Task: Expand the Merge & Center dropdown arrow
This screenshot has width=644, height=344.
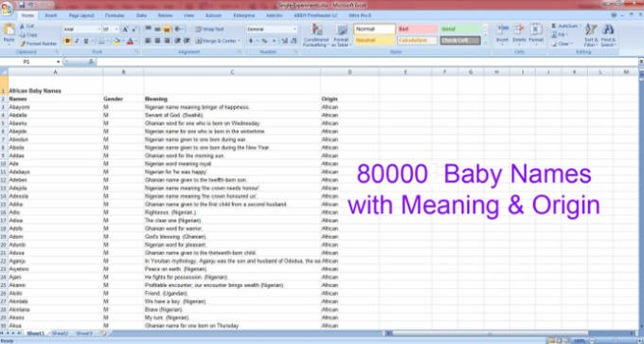Action: [x=239, y=41]
